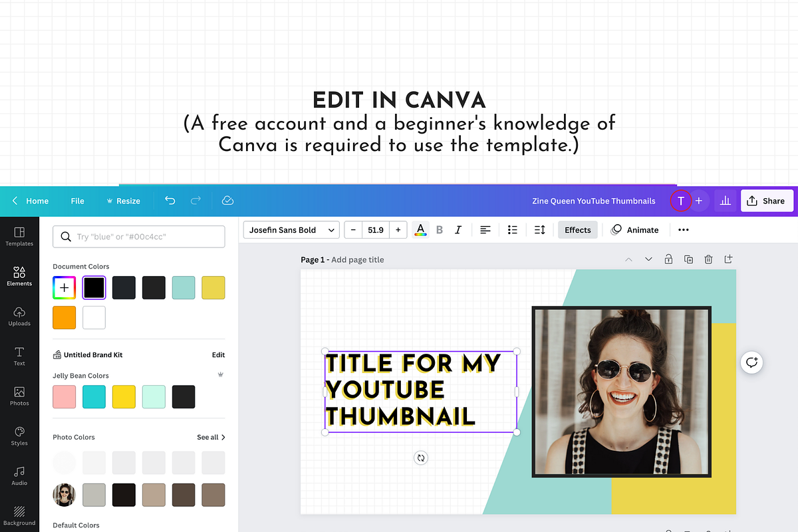Image resolution: width=798 pixels, height=532 pixels.
Task: Click the Share button
Action: click(767, 201)
